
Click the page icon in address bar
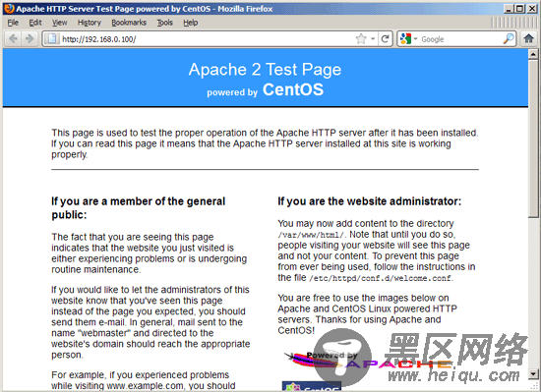click(52, 38)
